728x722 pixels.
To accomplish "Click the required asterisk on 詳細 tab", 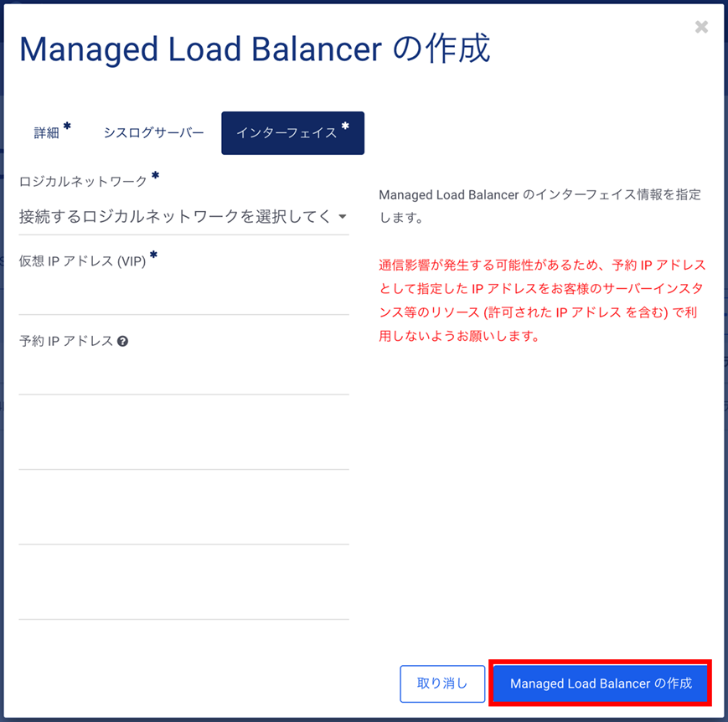I will pos(65,124).
